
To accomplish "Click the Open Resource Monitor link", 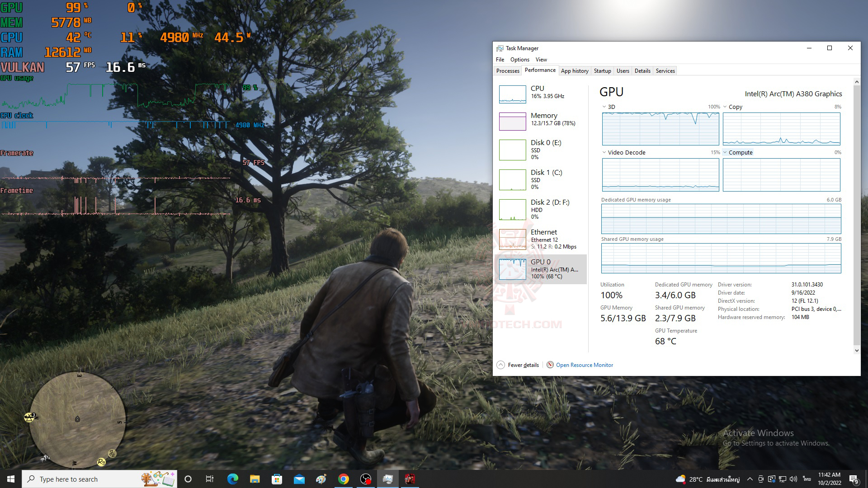I will click(x=584, y=365).
